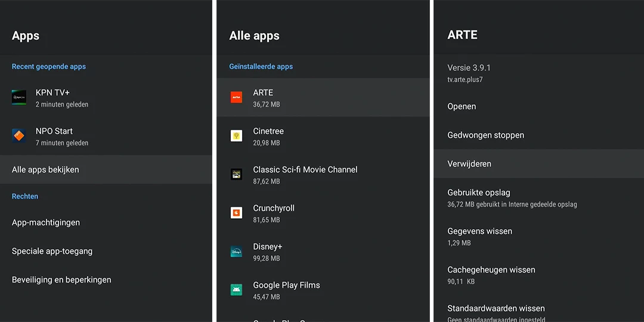Open Alle apps bekijken
The image size is (644, 322).
[x=45, y=170]
